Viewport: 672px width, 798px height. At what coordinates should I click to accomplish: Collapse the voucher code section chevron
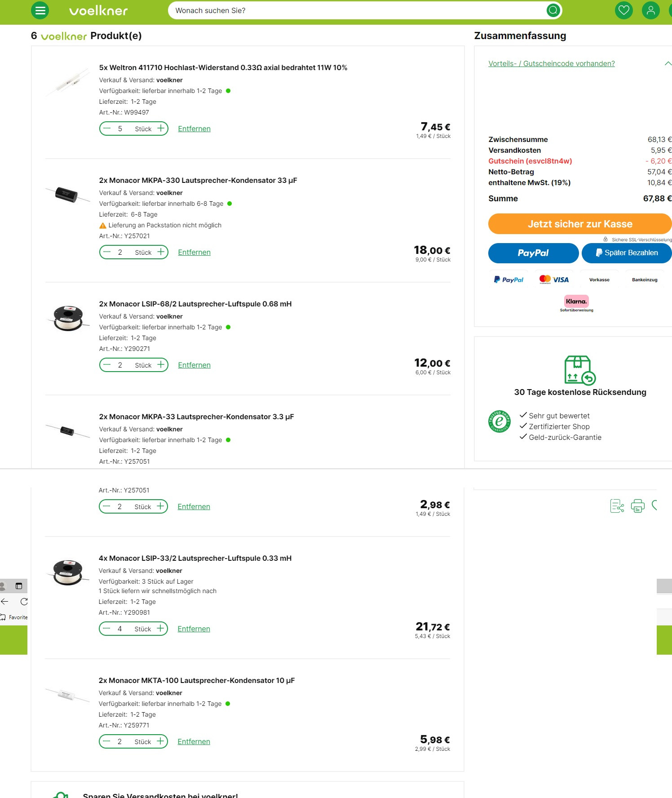[x=668, y=64]
